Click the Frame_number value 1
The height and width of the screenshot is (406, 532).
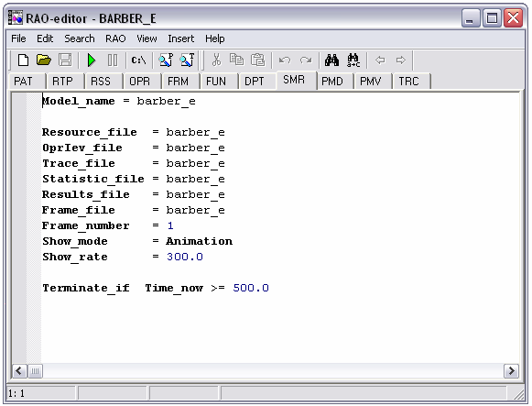click(x=170, y=225)
